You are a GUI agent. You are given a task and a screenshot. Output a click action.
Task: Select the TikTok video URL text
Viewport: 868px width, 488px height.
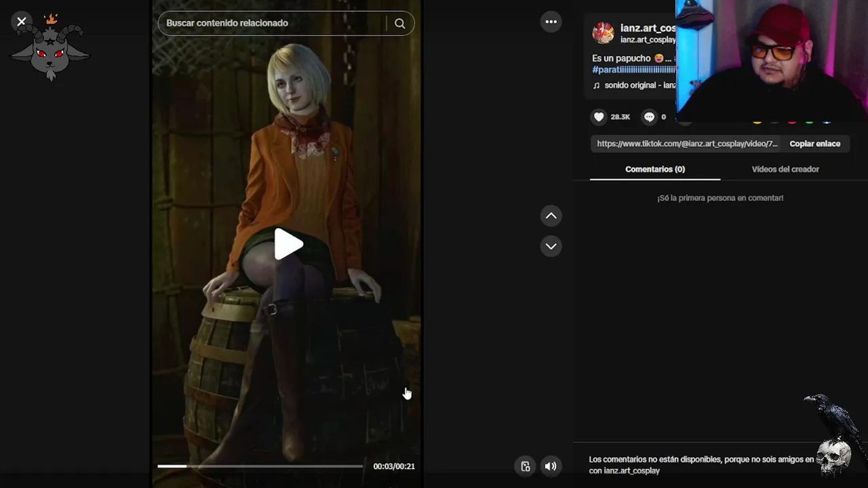pos(687,144)
